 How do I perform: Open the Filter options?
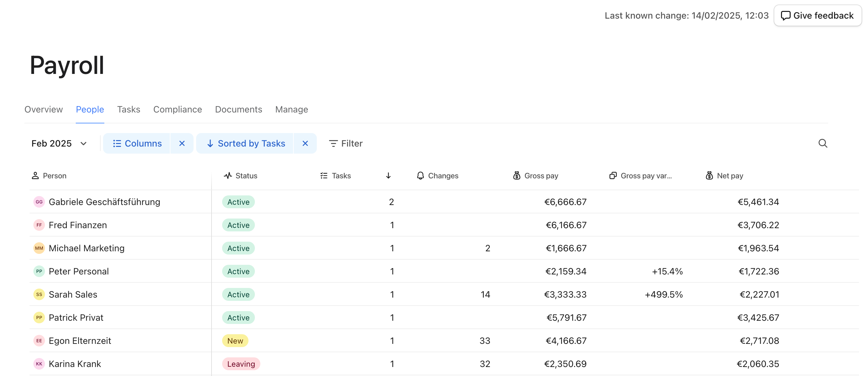[345, 143]
